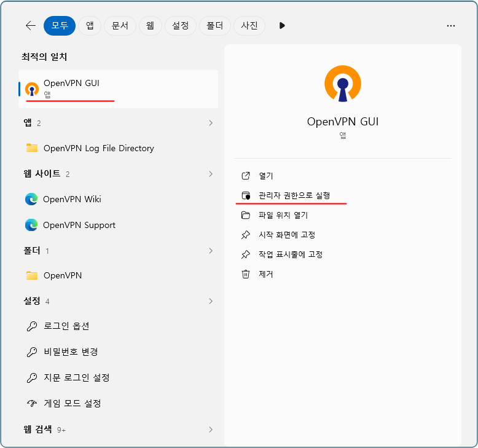478x448 pixels.
Task: Click the pin icon by 시작 화면에 고정
Action: 246,235
